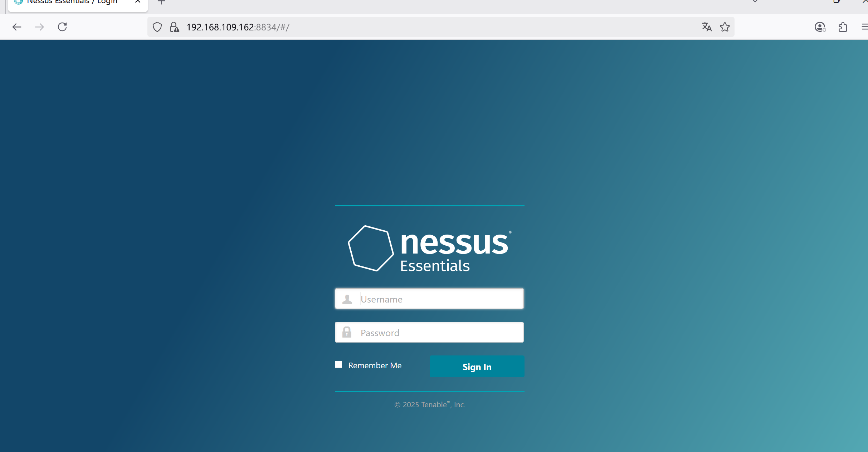Click the Sign In button
The height and width of the screenshot is (452, 868).
click(477, 367)
